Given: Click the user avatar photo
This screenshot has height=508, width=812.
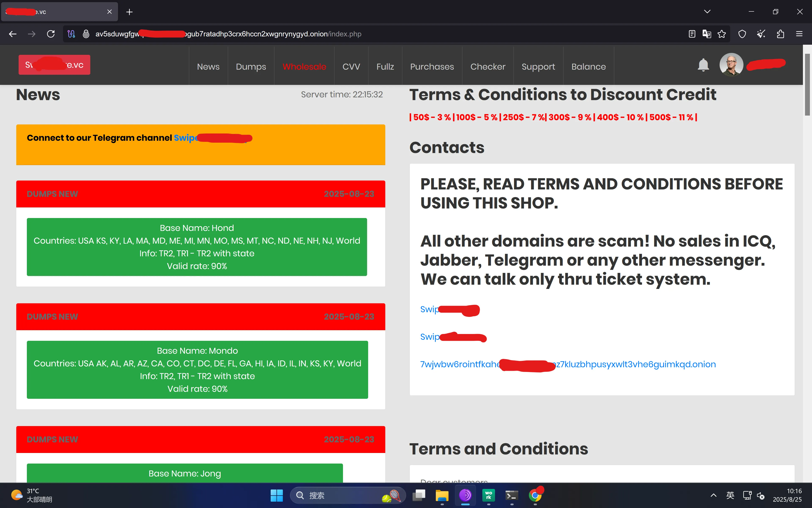Looking at the screenshot, I should coord(731,65).
